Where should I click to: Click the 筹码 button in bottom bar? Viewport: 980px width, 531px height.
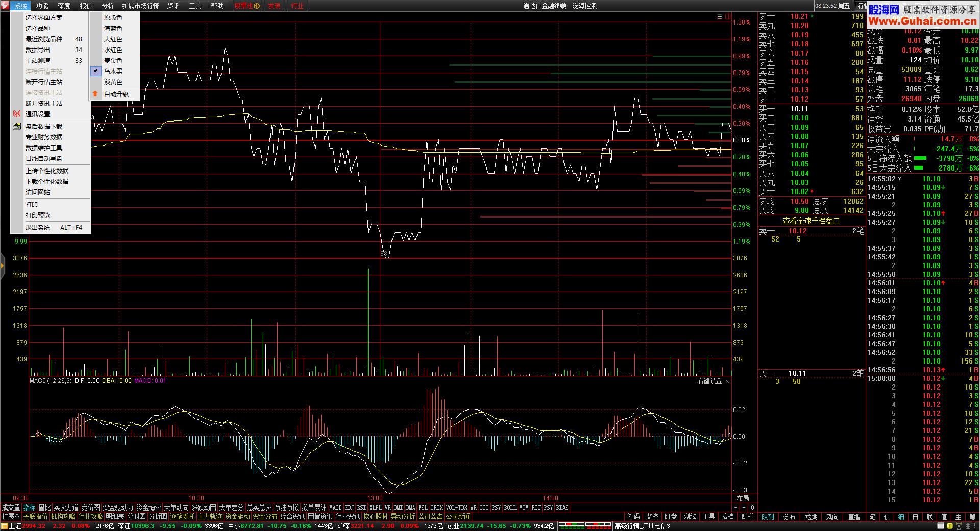click(x=633, y=517)
